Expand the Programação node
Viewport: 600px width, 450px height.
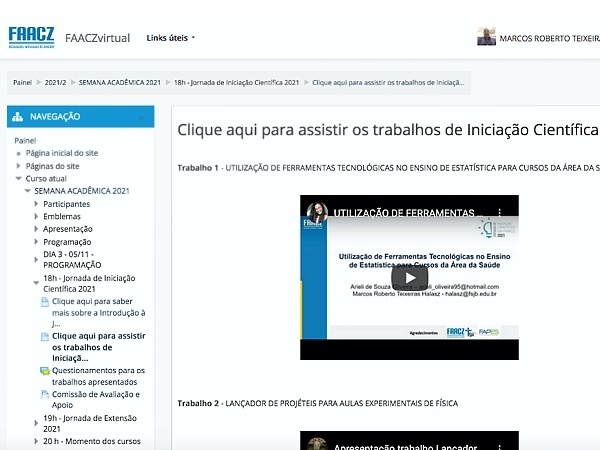pyautogui.click(x=36, y=241)
